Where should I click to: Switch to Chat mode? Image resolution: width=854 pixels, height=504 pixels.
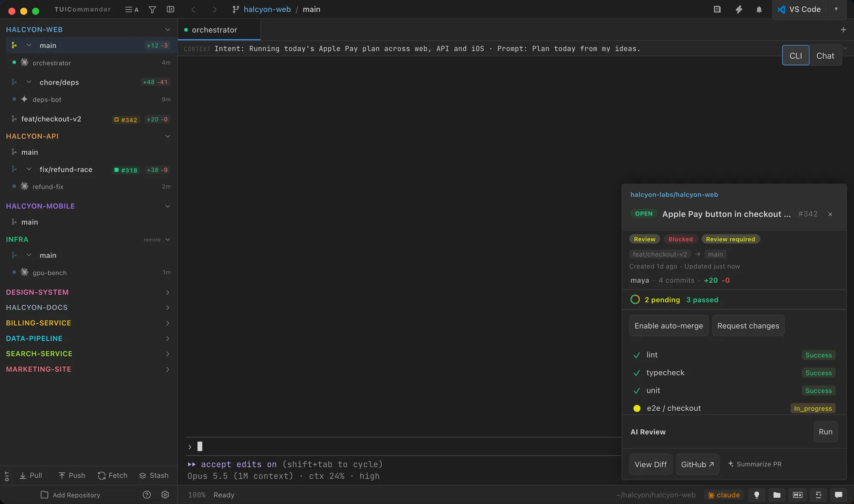pyautogui.click(x=825, y=55)
